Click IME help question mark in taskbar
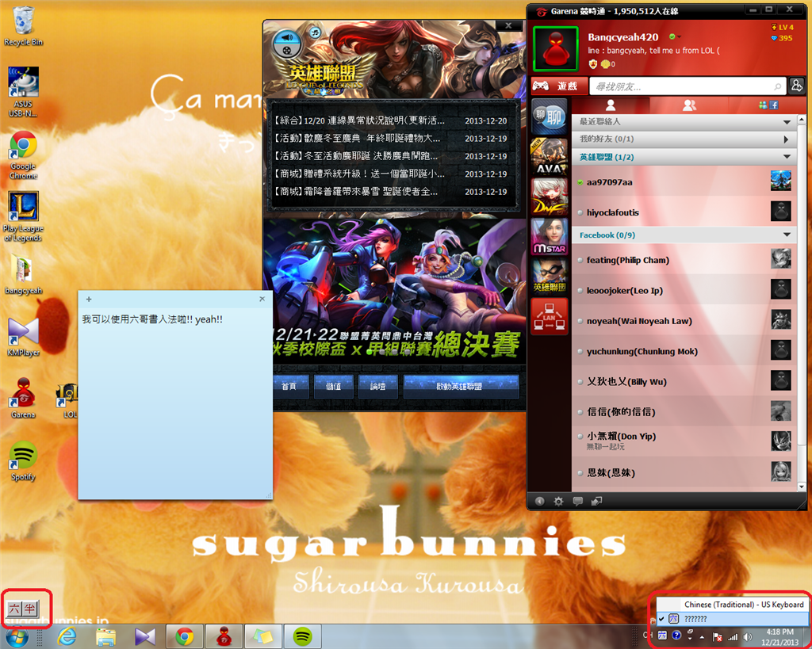812x649 pixels. pos(676,635)
